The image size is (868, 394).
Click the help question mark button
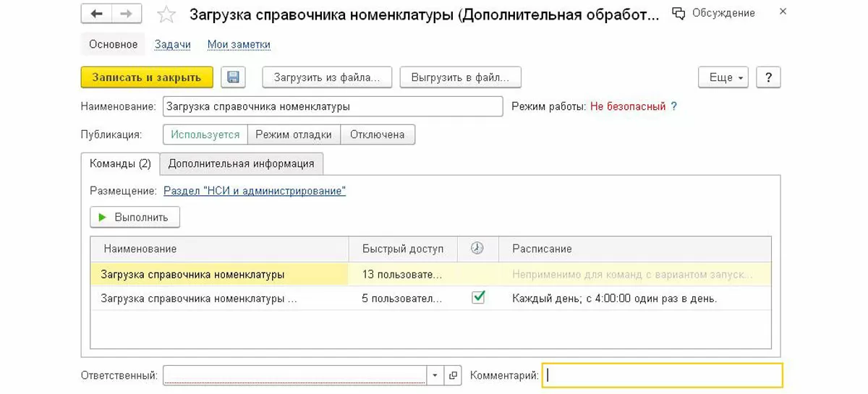(768, 77)
